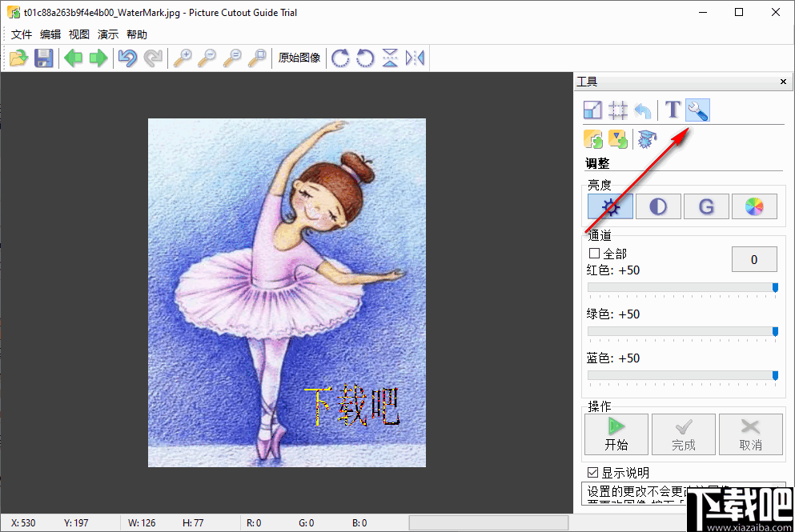This screenshot has height=532, width=795.
Task: Adjust the 蓝色 blue channel slider
Action: pyautogui.click(x=682, y=375)
